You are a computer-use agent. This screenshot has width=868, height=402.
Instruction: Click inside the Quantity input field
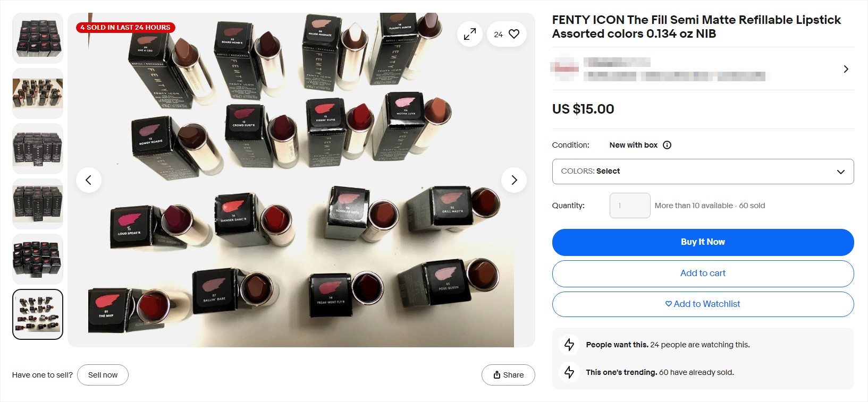(x=629, y=205)
